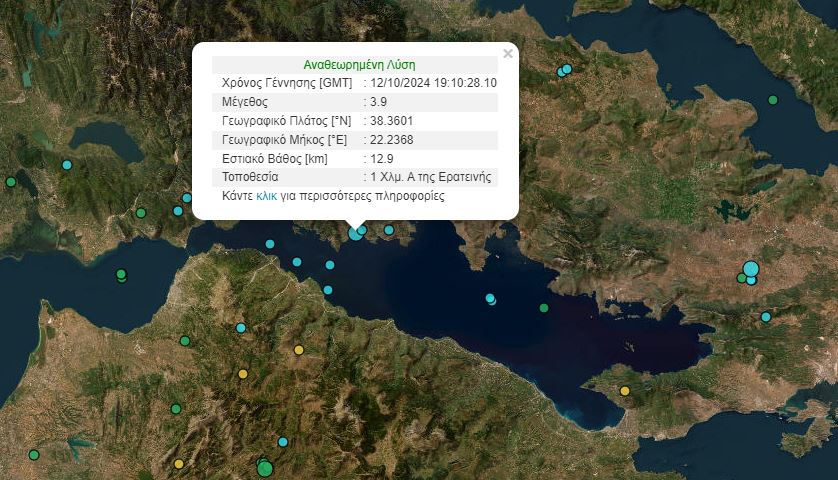The image size is (838, 480).
Task: Click green marker in the western strait waters
Action: (x=121, y=274)
